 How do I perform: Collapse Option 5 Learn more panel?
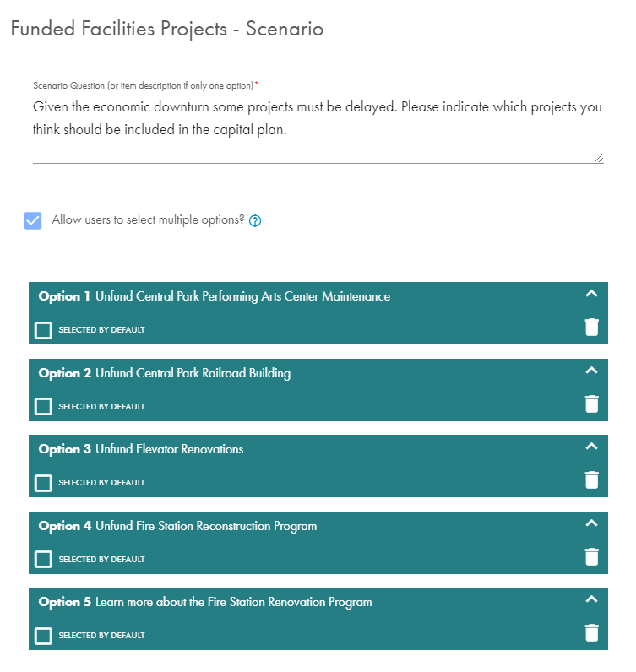click(x=591, y=599)
